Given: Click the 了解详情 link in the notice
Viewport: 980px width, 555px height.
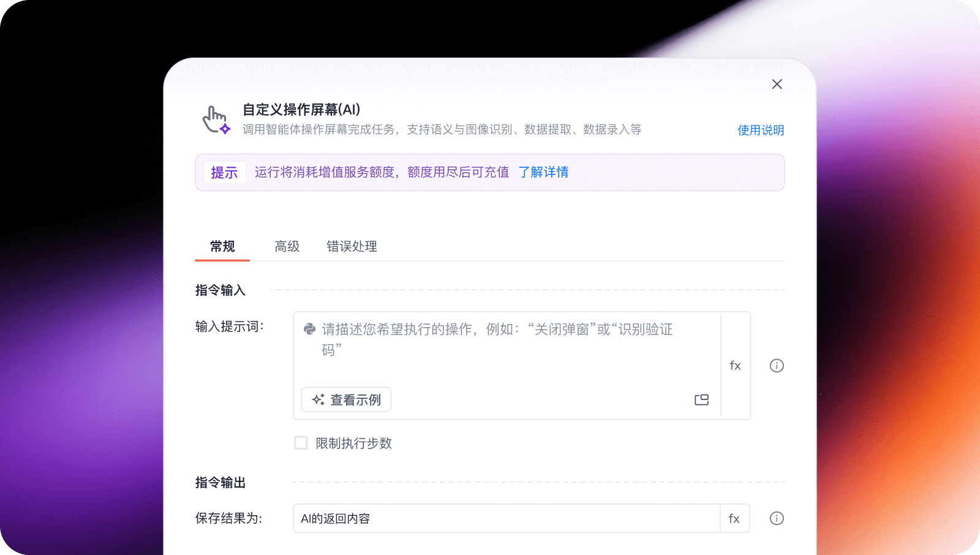Looking at the screenshot, I should coord(543,172).
